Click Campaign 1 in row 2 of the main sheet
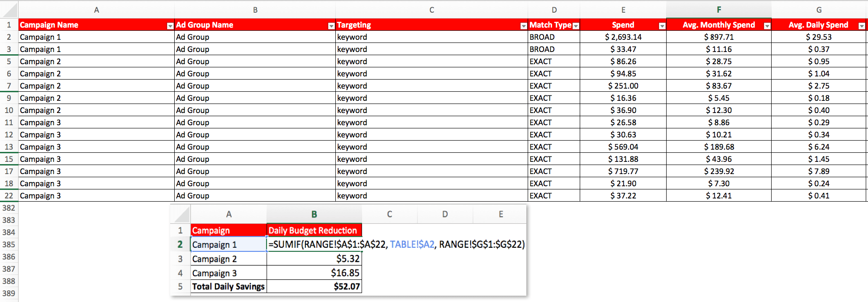The width and height of the screenshot is (868, 302). coord(96,37)
